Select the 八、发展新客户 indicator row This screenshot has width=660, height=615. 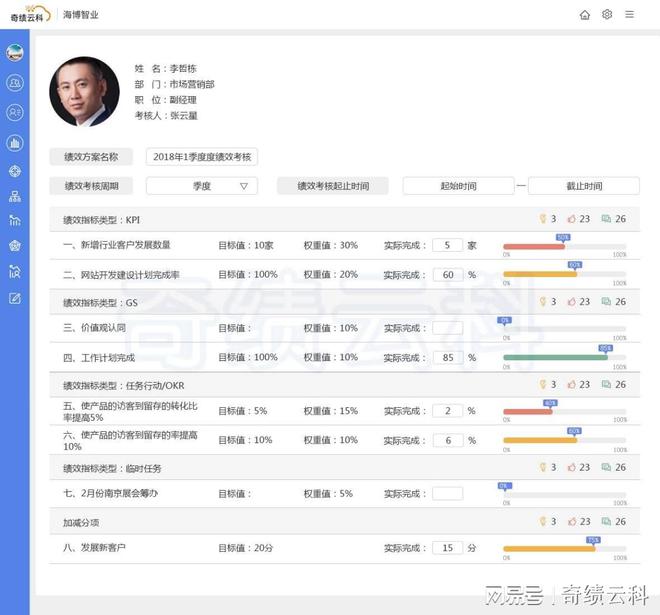click(344, 548)
